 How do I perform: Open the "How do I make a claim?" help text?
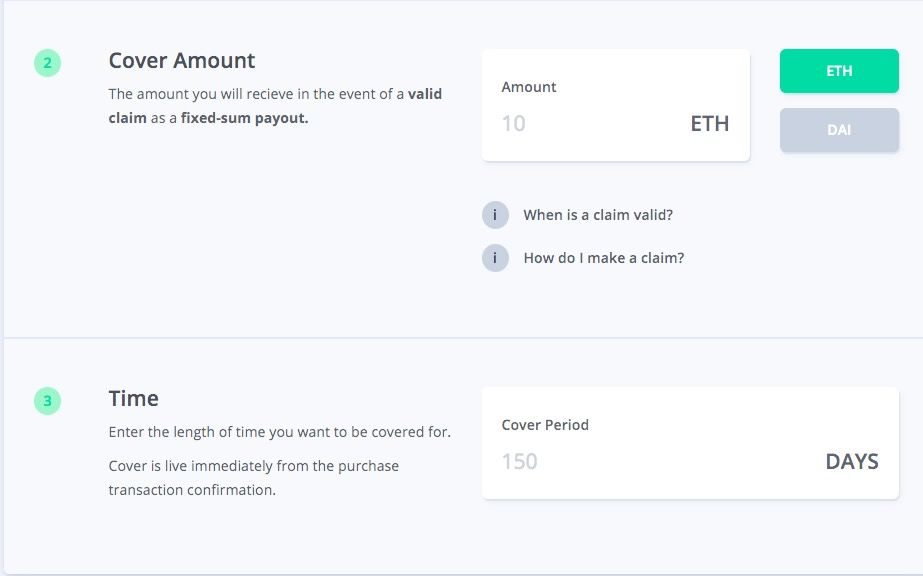[604, 258]
